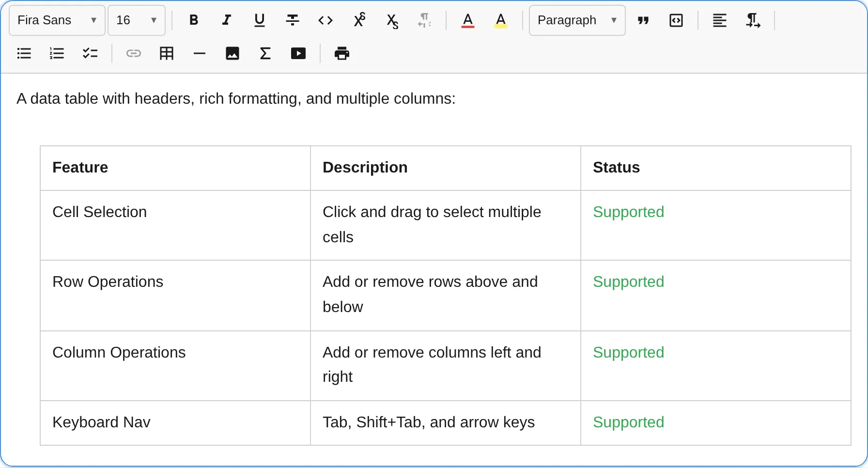Click the insert table icon
Viewport: 868px width, 468px height.
pyautogui.click(x=167, y=53)
